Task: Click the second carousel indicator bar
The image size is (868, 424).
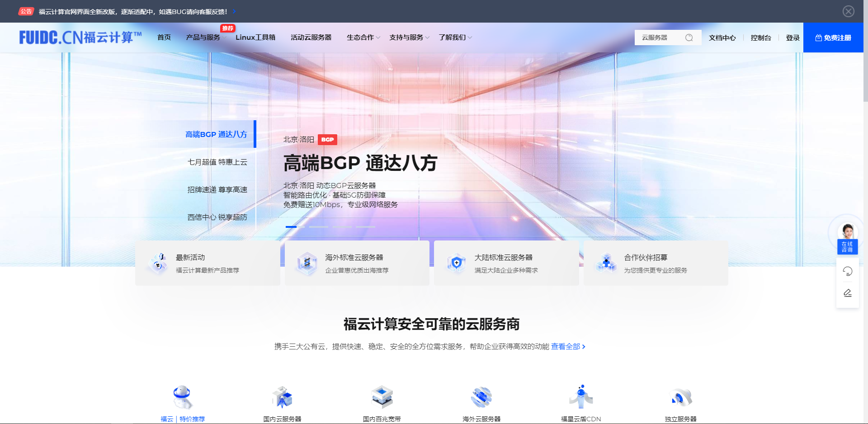Action: tap(319, 226)
